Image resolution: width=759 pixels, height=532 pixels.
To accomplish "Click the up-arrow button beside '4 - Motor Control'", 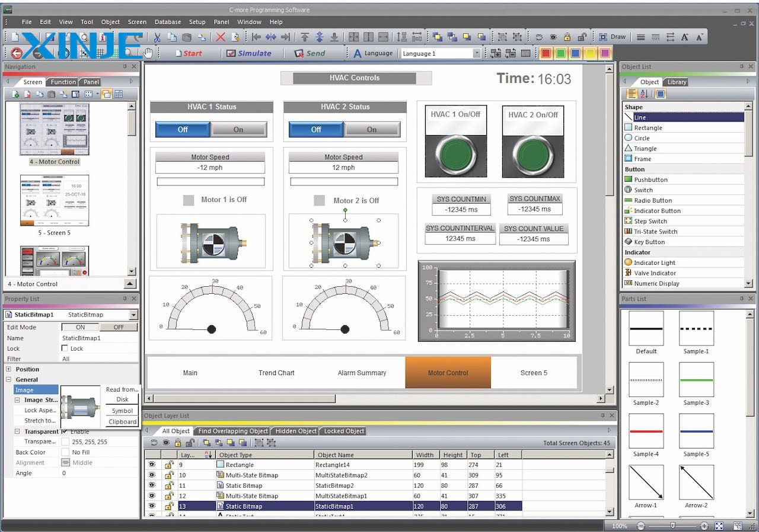I will pos(130,284).
